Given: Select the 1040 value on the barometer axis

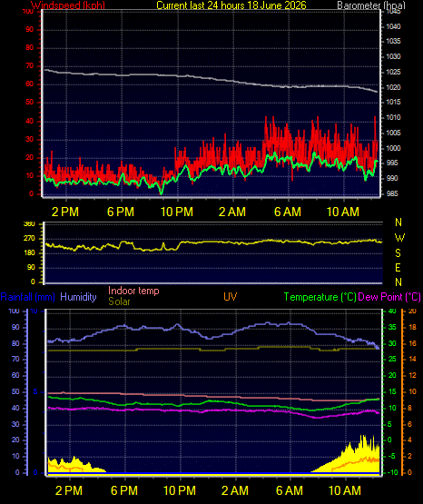Looking at the screenshot, I should 393,26.
